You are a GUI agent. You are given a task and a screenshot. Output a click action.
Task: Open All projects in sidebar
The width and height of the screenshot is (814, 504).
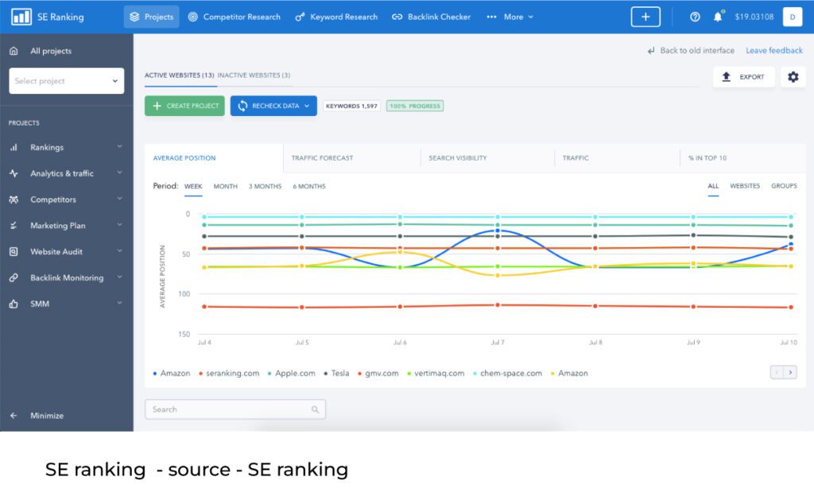(x=51, y=51)
